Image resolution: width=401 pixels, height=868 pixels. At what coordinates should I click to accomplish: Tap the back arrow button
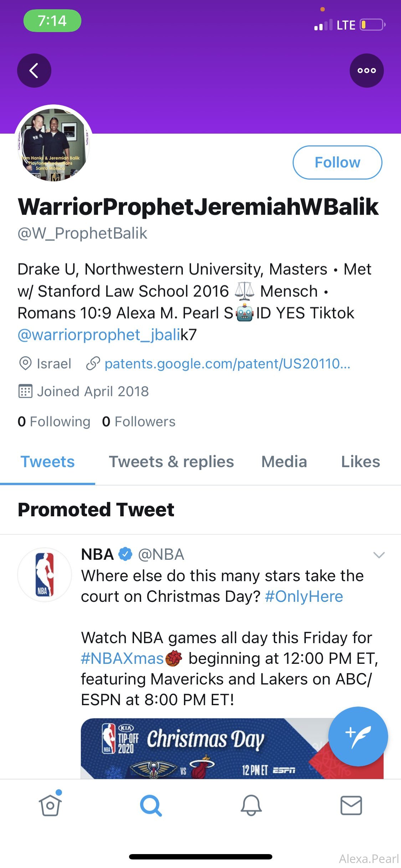click(x=34, y=71)
